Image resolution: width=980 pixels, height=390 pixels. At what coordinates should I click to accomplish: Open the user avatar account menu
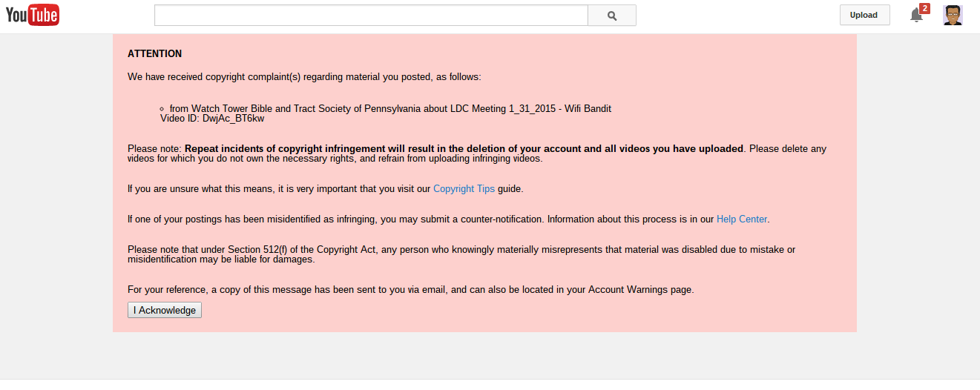point(953,15)
